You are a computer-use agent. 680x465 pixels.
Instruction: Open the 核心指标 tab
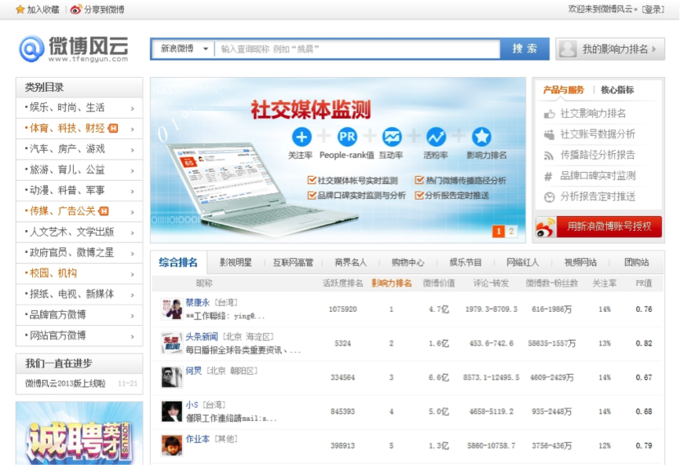[x=617, y=90]
